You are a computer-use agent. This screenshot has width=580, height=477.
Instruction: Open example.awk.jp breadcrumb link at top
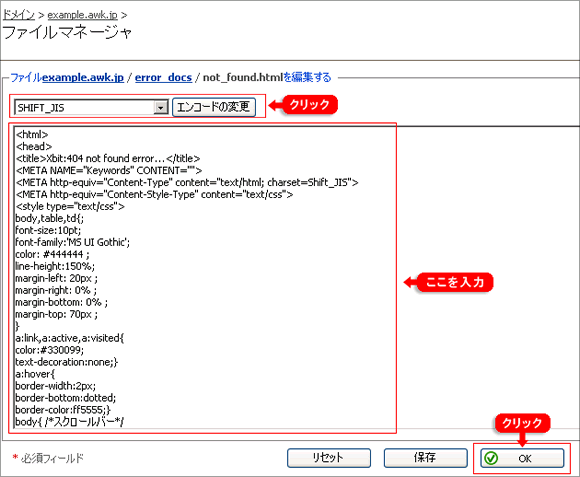pyautogui.click(x=82, y=15)
